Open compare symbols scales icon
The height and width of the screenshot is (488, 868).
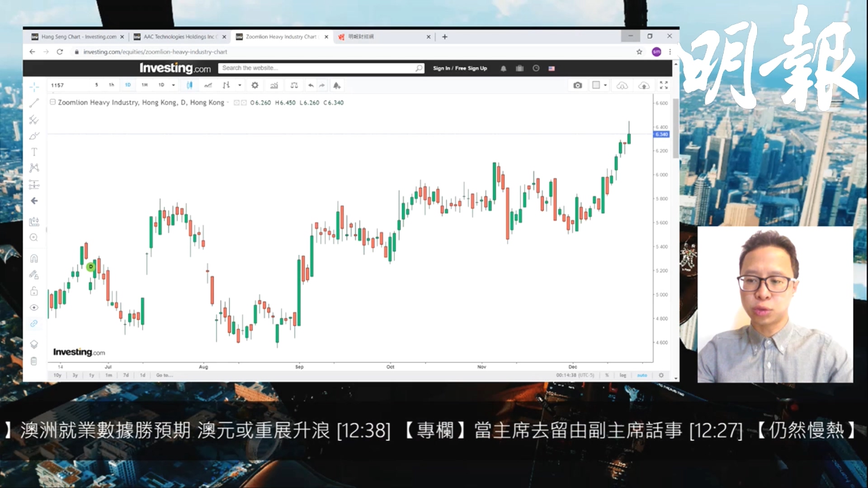(294, 85)
